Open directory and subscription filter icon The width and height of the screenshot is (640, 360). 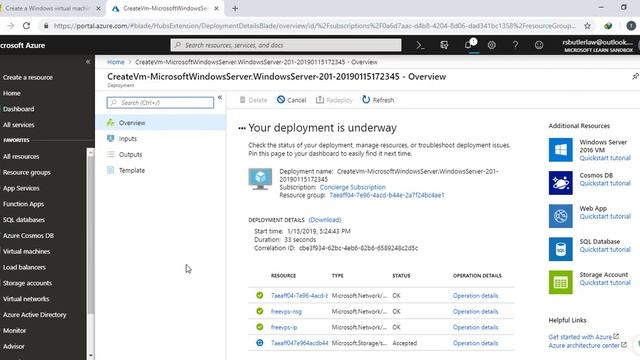(x=444, y=45)
